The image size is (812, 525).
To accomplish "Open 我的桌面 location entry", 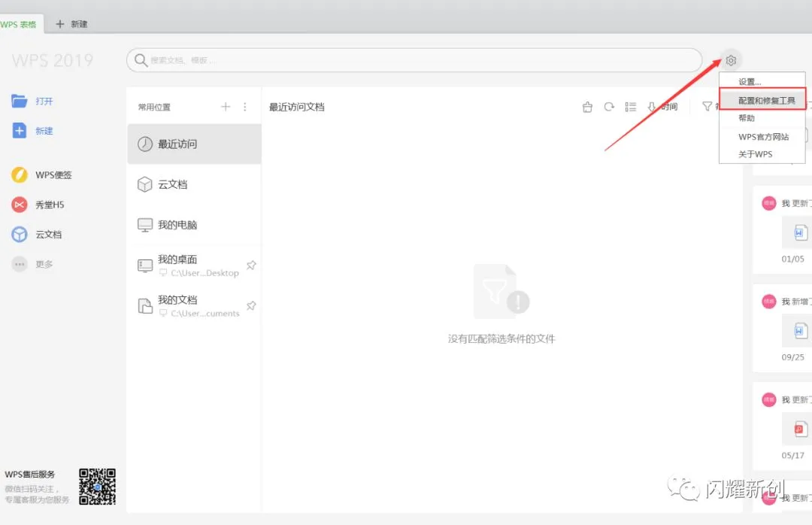I will click(194, 266).
